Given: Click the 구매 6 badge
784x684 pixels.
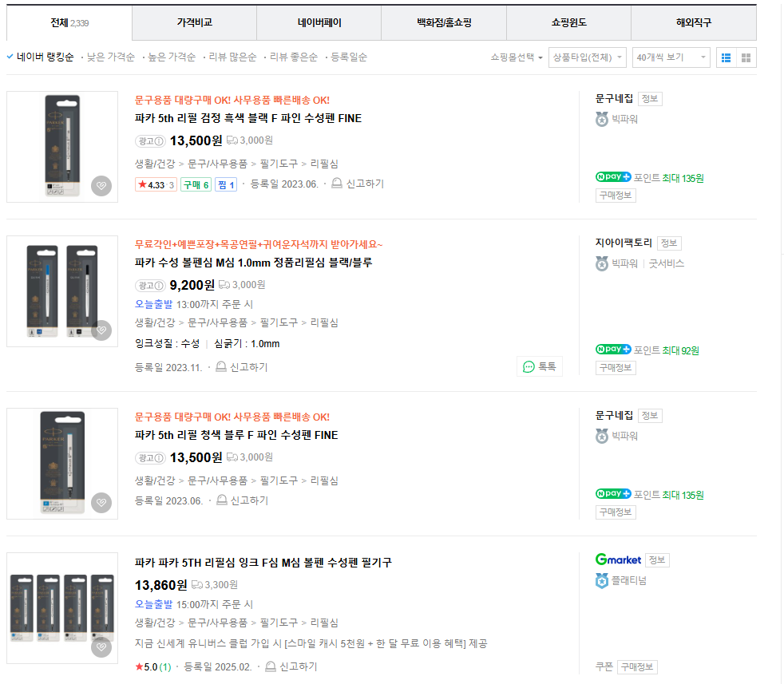Looking at the screenshot, I should (196, 185).
